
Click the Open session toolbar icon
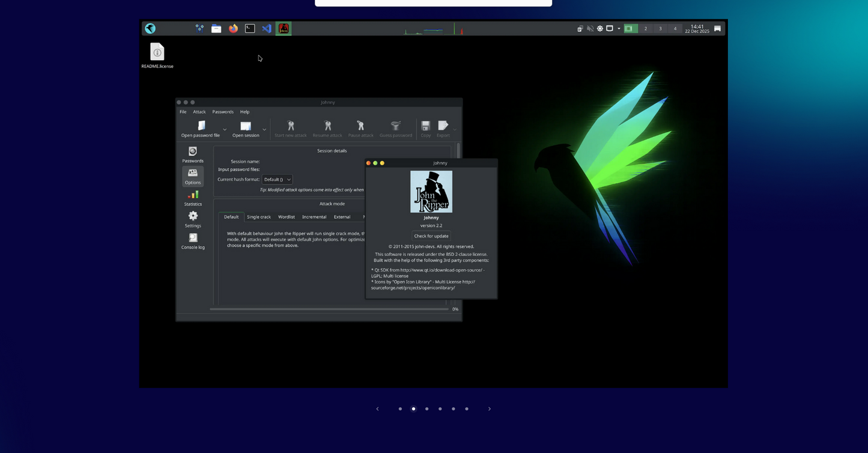tap(246, 126)
